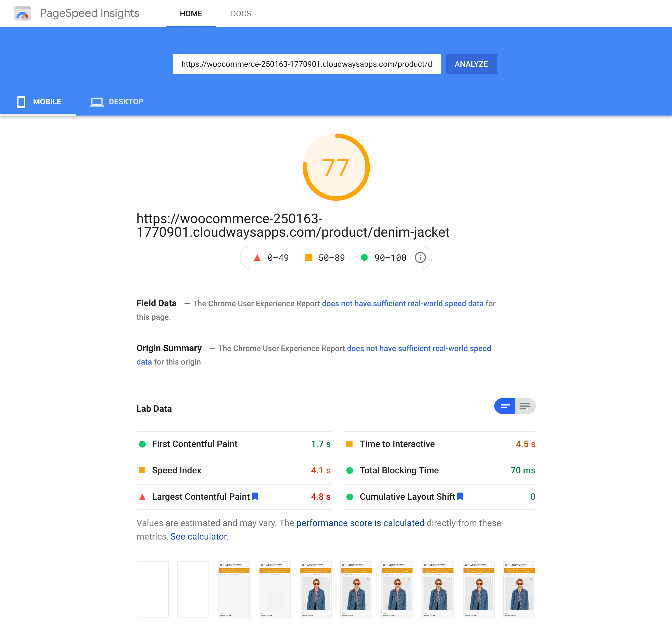672x629 pixels.
Task: Expand the DOCS navigation menu item
Action: (240, 13)
